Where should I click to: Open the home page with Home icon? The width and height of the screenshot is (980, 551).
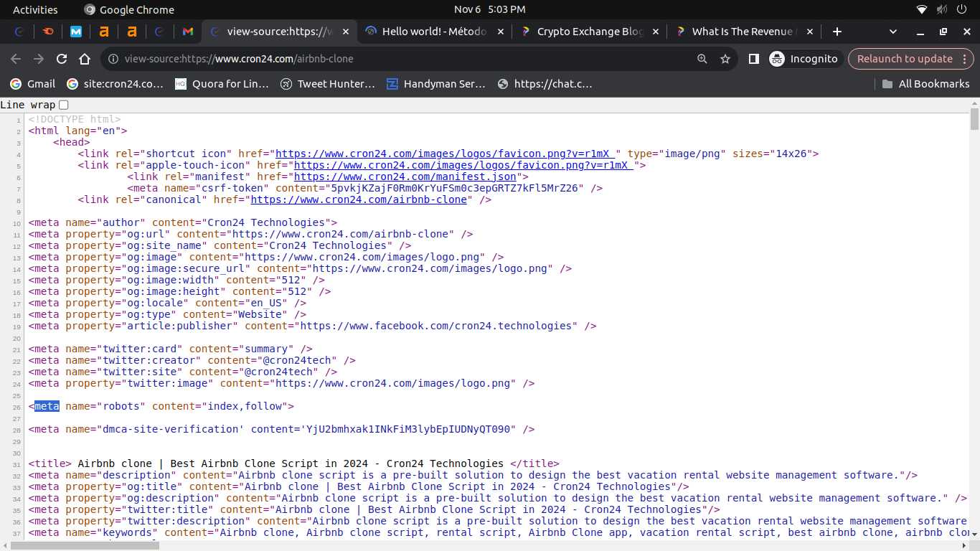tap(85, 59)
